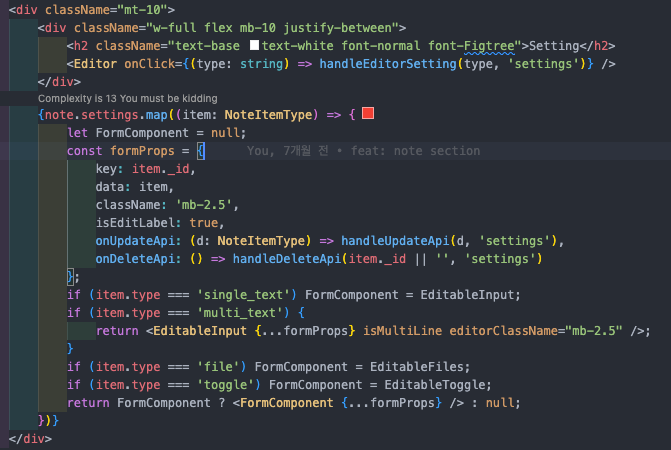Click the editorClassName attribute
Screen dimensions: 671x450
[x=504, y=331]
